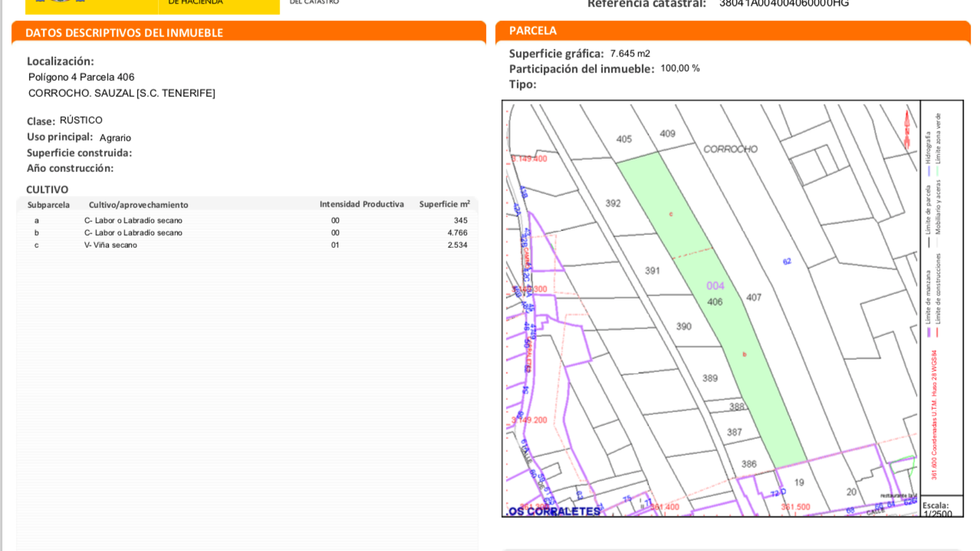Click the CORROCHO place name on map
Viewport: 980px width, 551px height.
tap(730, 149)
